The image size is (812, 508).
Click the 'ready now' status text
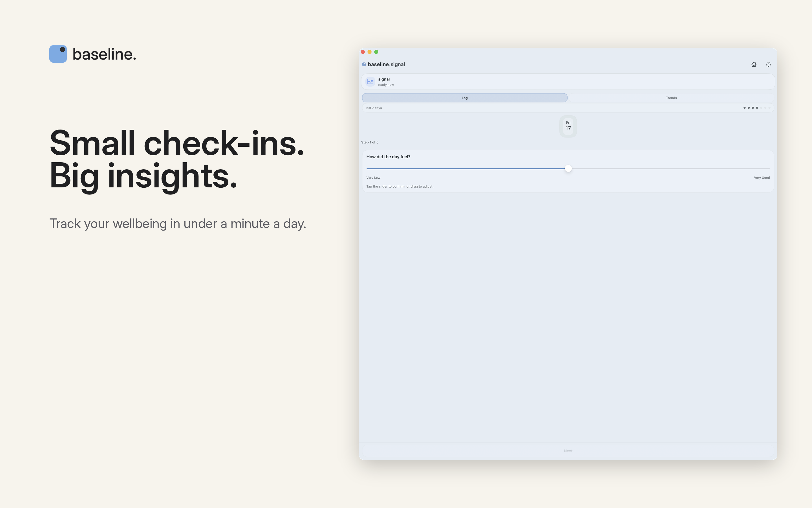385,85
